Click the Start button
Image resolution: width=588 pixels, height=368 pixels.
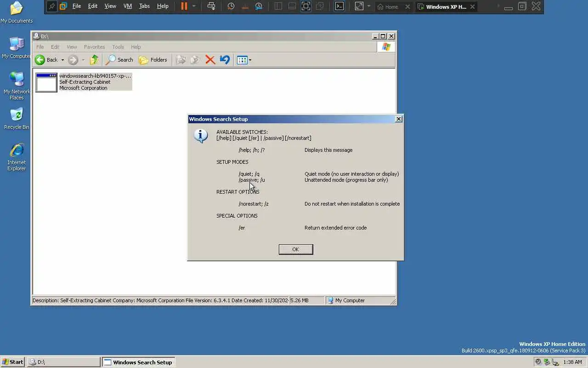13,362
